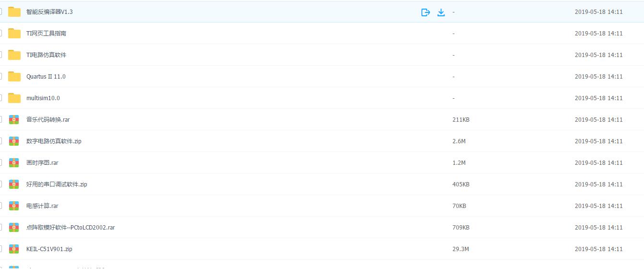Check the multisim10.0 row checkbox

click(0, 98)
